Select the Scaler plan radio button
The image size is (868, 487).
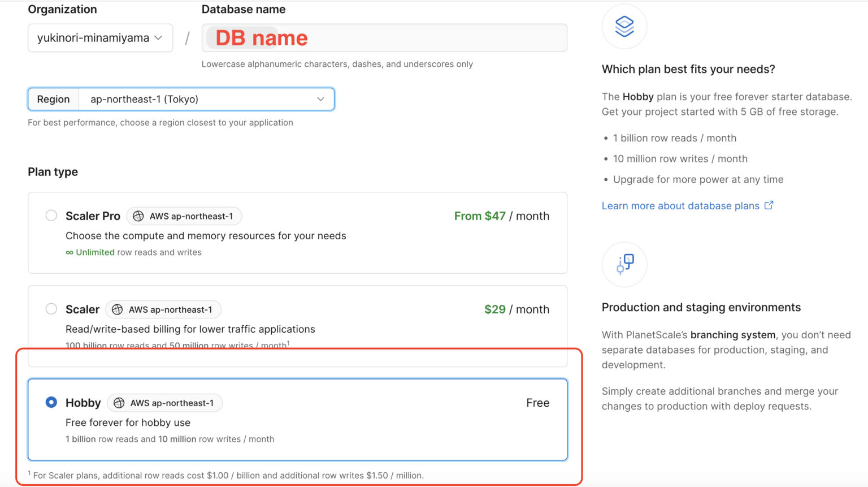[51, 309]
